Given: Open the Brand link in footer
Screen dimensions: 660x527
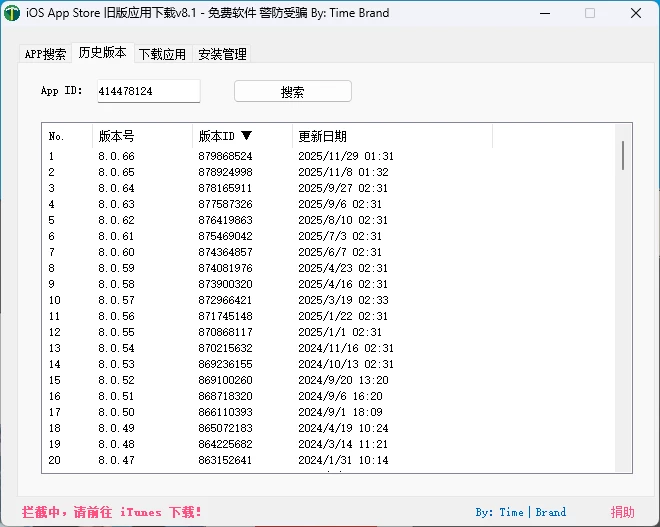Looking at the screenshot, I should pyautogui.click(x=551, y=512).
